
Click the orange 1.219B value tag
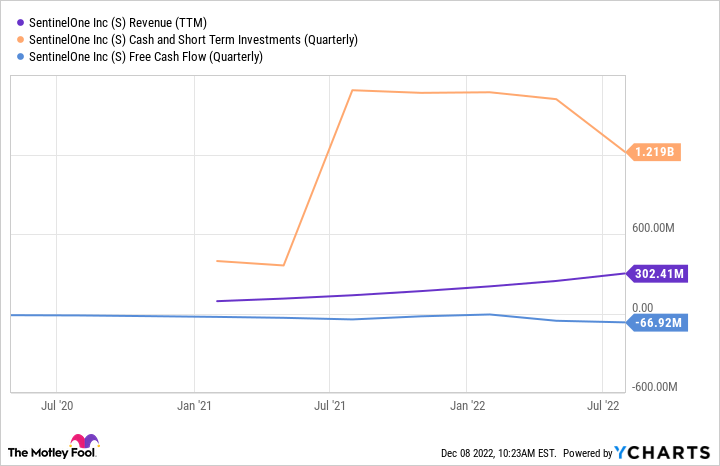click(654, 152)
